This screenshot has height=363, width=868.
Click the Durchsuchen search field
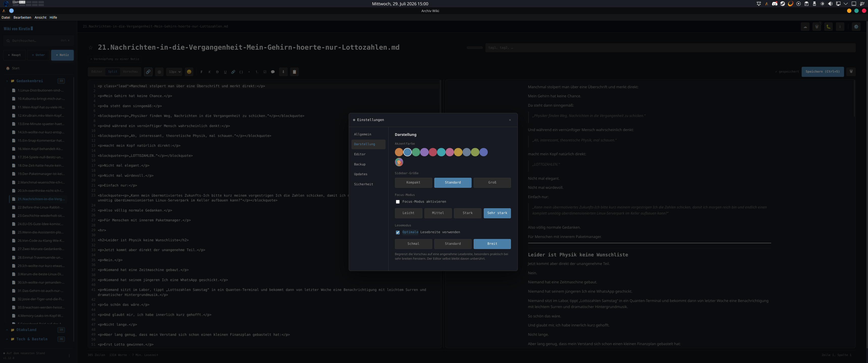pos(38,41)
